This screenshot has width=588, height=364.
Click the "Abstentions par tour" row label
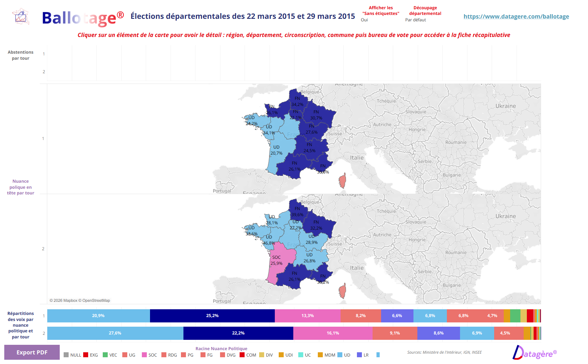pos(21,55)
